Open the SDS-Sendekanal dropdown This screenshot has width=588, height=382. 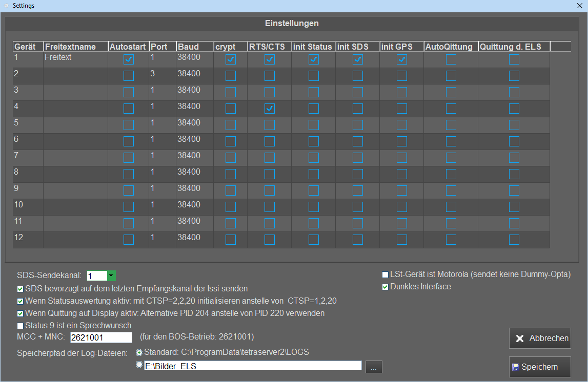coord(111,276)
